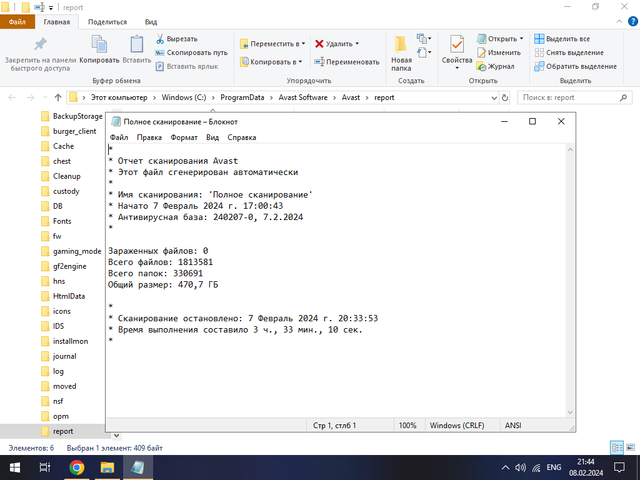Create a folder with Новая папка

[x=401, y=53]
